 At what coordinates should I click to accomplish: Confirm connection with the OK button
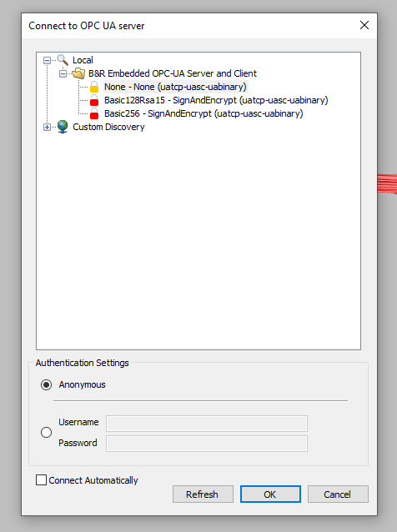[x=270, y=494]
